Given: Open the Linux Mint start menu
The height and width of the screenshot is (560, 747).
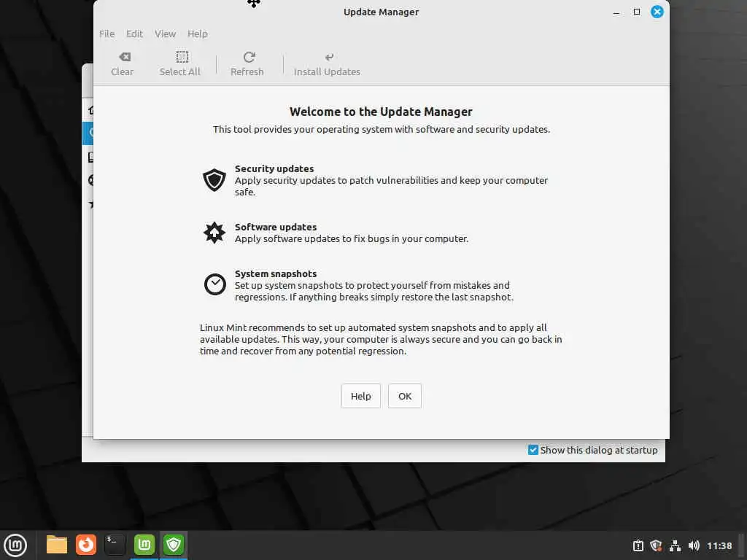Looking at the screenshot, I should 15,545.
